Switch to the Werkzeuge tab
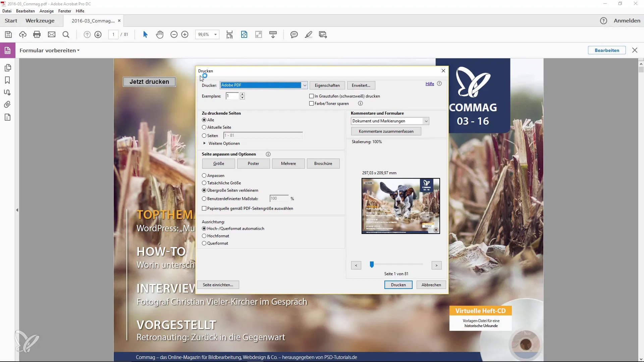The image size is (644, 362). pyautogui.click(x=40, y=21)
